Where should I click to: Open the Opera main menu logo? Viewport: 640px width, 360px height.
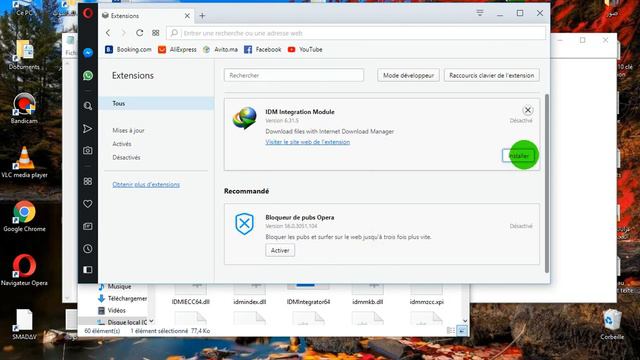coord(88,13)
